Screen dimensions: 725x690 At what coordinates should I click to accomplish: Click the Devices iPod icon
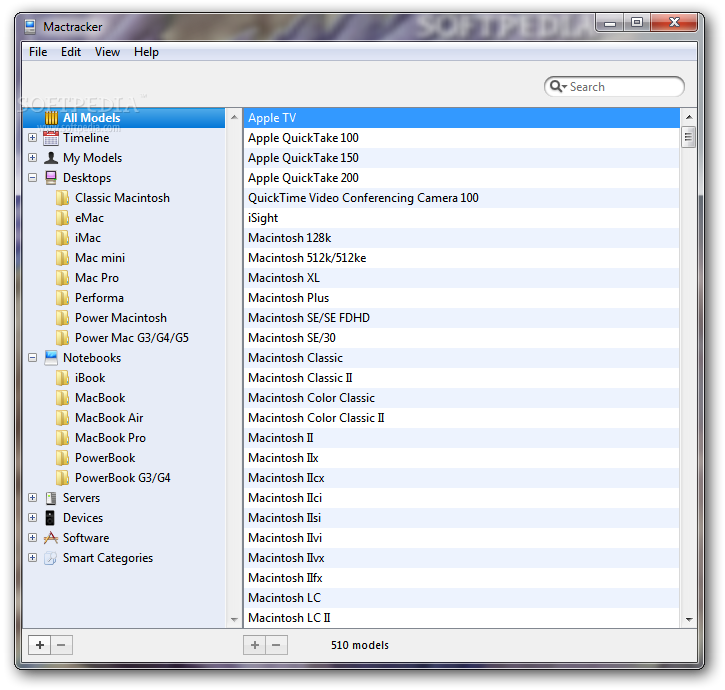pos(50,518)
